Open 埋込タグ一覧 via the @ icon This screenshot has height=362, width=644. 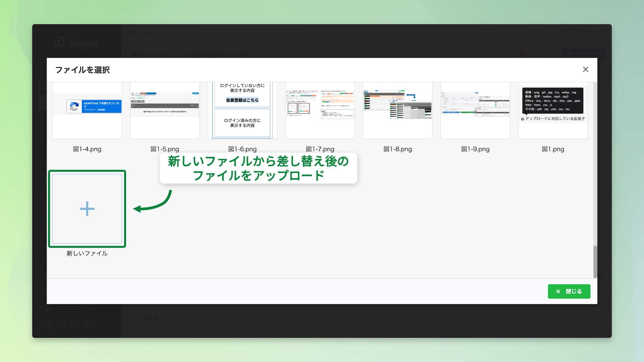pyautogui.click(x=48, y=324)
